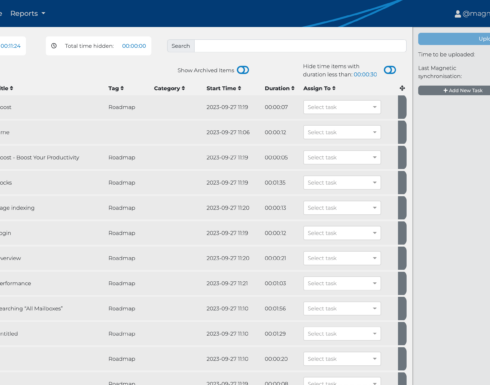Image resolution: width=490 pixels, height=385 pixels.
Task: Sort the table by Category column
Action: point(169,88)
